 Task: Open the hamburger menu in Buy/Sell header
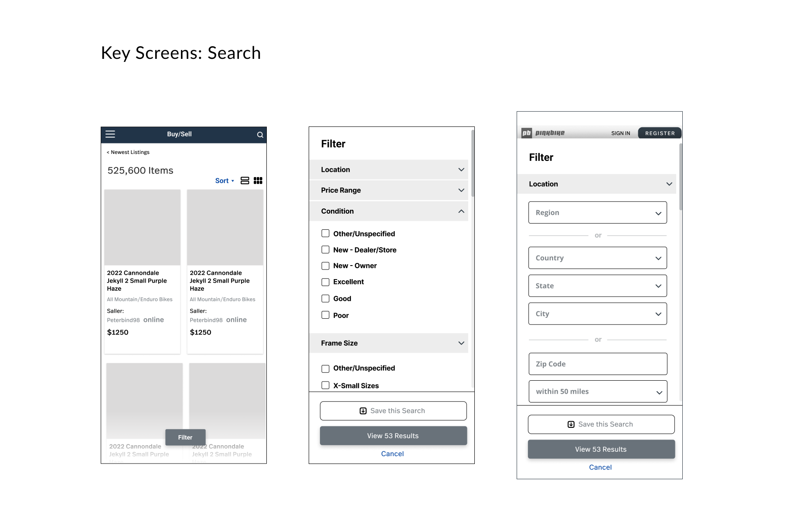click(x=110, y=134)
